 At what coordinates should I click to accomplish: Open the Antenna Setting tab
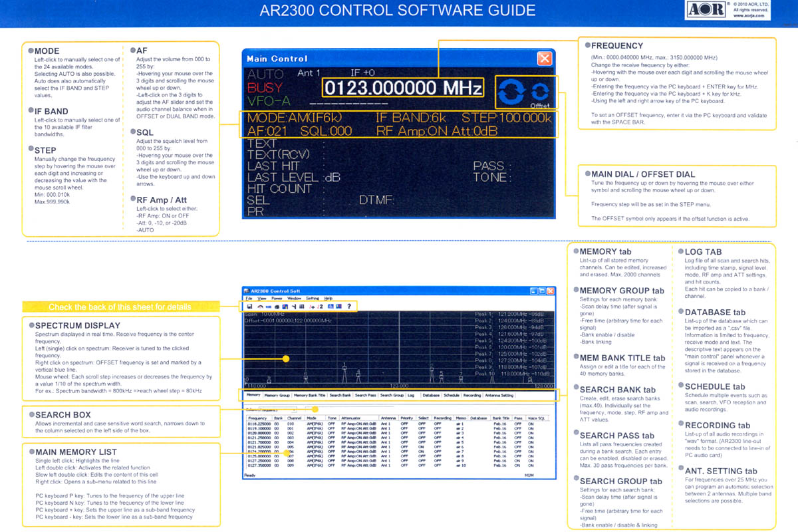pos(499,395)
